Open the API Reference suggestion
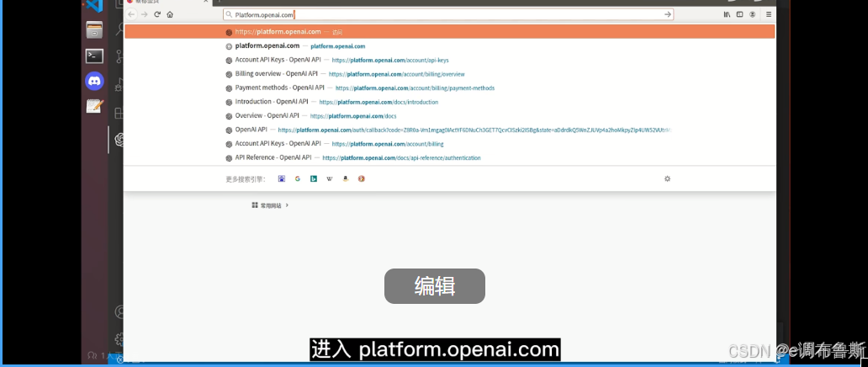The width and height of the screenshot is (868, 367). coord(449,157)
